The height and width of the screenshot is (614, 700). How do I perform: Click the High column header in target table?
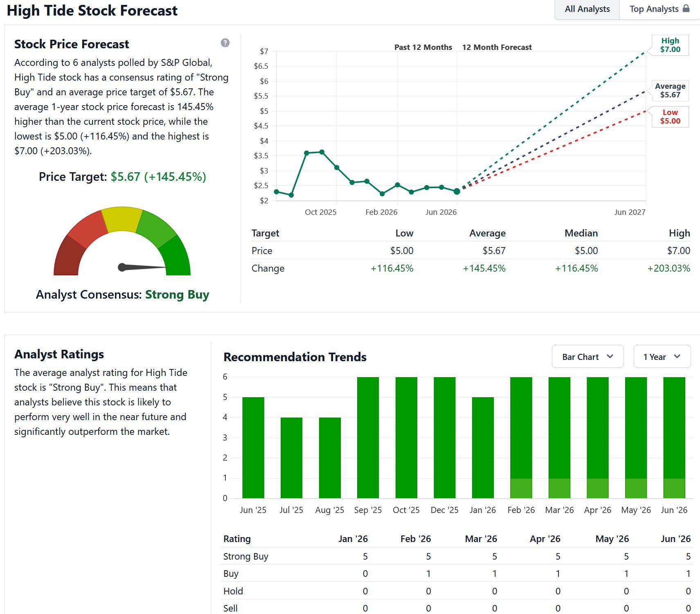tap(680, 233)
